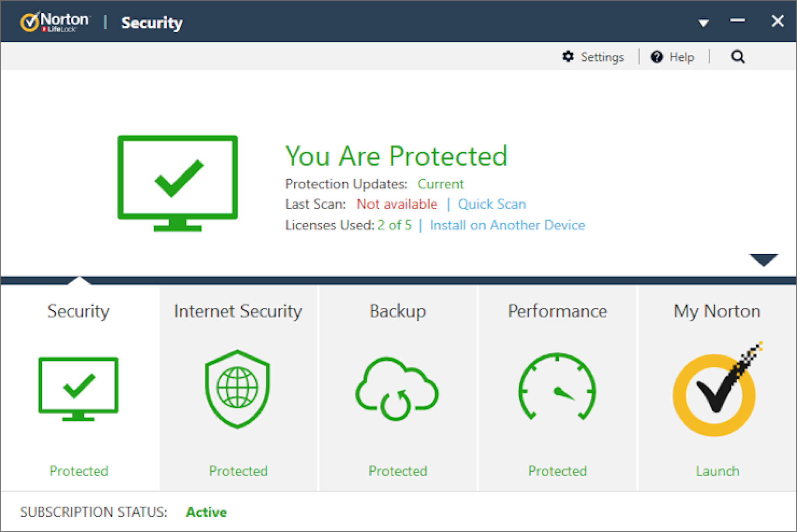Screen dimensions: 797x532
Task: Run a Quick Scan via link
Action: point(492,204)
